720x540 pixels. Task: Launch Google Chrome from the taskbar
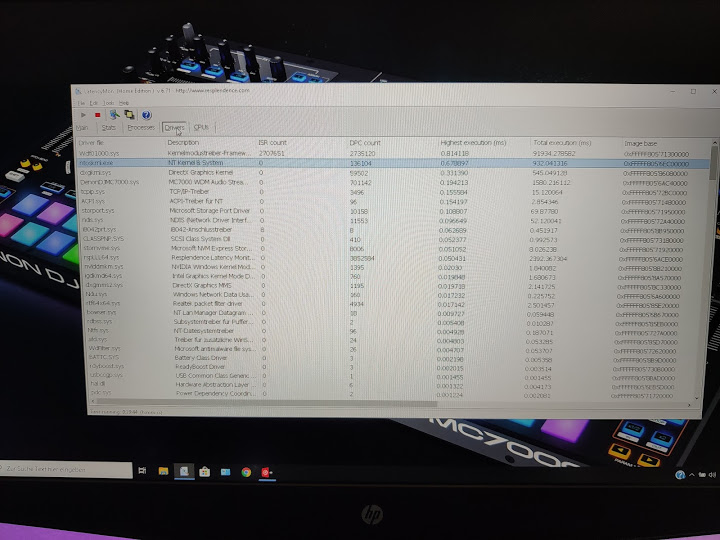[x=246, y=472]
